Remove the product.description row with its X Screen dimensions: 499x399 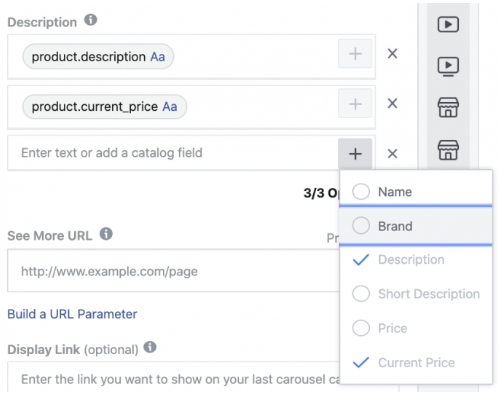point(392,53)
